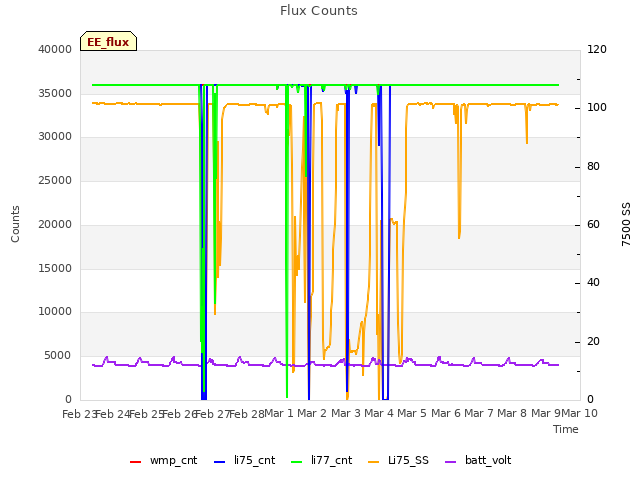
Task: Click the EE_flux tab label
Action: (x=108, y=42)
